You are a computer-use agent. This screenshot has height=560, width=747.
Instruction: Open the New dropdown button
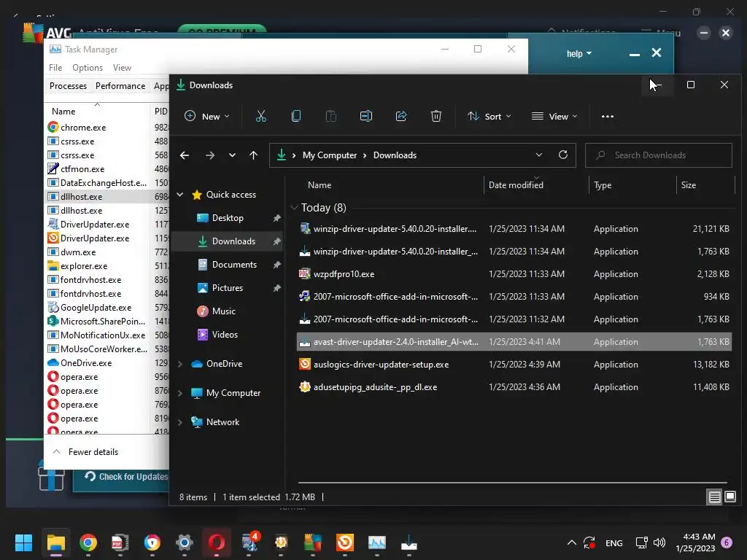tap(206, 116)
